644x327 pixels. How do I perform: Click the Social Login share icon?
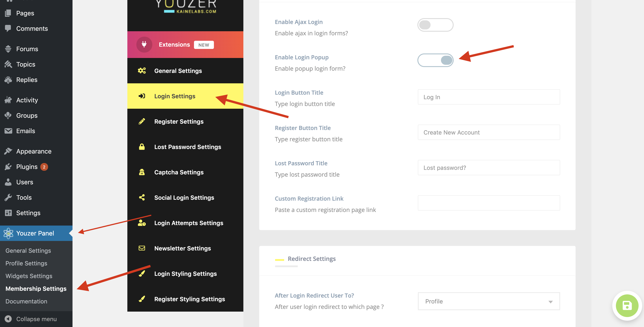tap(142, 197)
